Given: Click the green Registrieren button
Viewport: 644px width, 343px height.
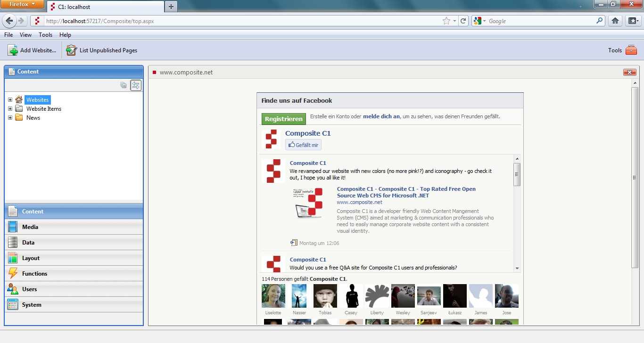Looking at the screenshot, I should coord(283,119).
